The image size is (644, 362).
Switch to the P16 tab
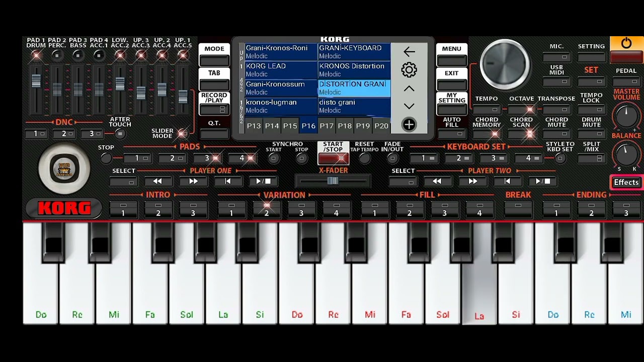[x=308, y=126]
